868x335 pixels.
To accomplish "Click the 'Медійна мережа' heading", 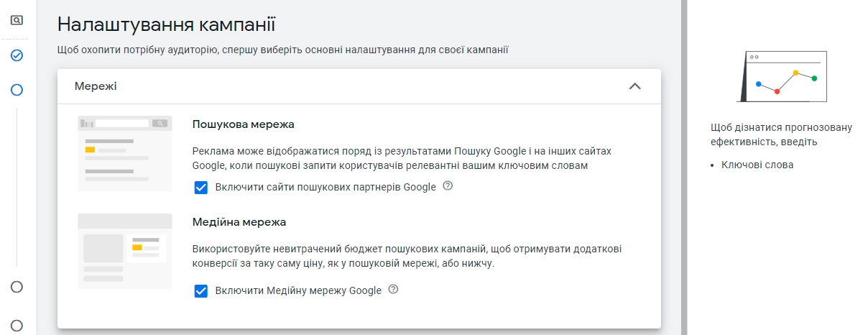I will point(239,222).
